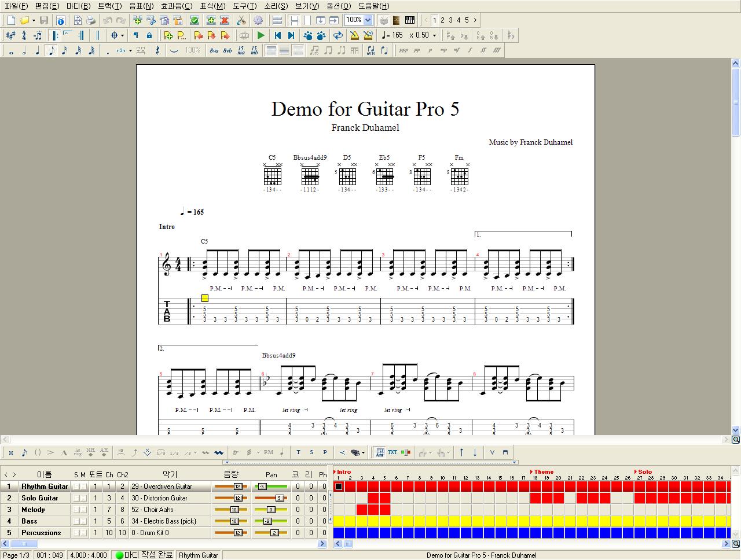The height and width of the screenshot is (560, 741).
Task: Insert text with the TXT icon
Action: tap(392, 452)
